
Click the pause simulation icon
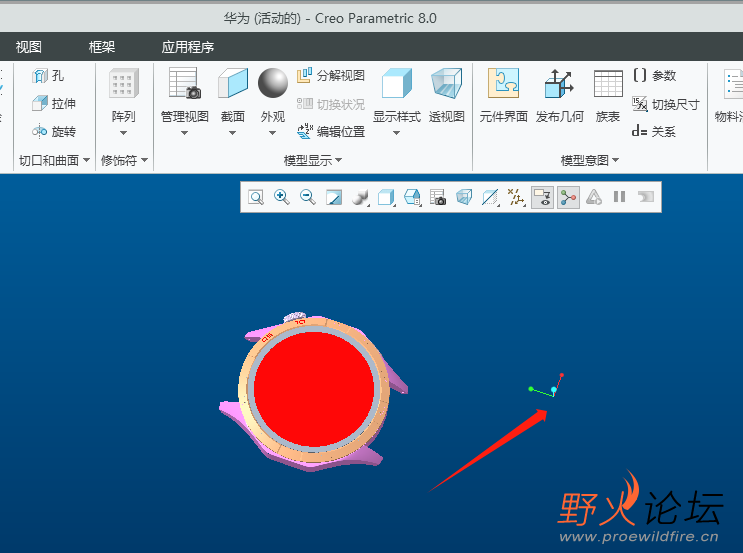click(x=619, y=197)
